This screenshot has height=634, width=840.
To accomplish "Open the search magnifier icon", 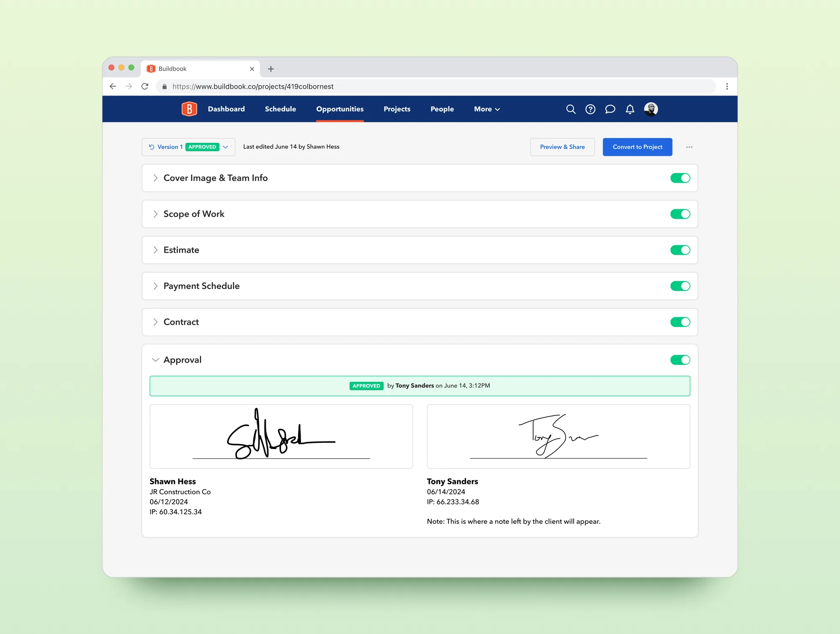I will (570, 109).
